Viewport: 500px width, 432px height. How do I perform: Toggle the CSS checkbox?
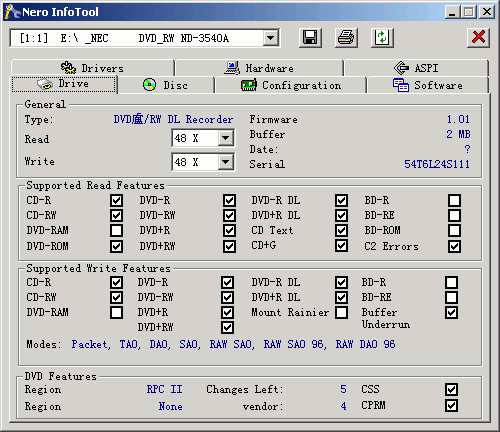click(x=451, y=389)
